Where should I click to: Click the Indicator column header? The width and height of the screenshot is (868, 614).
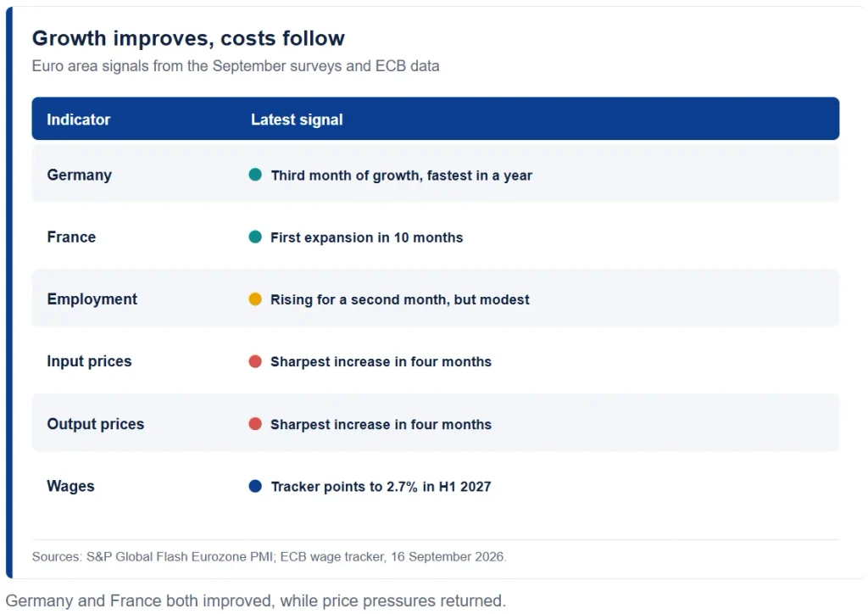(x=79, y=120)
